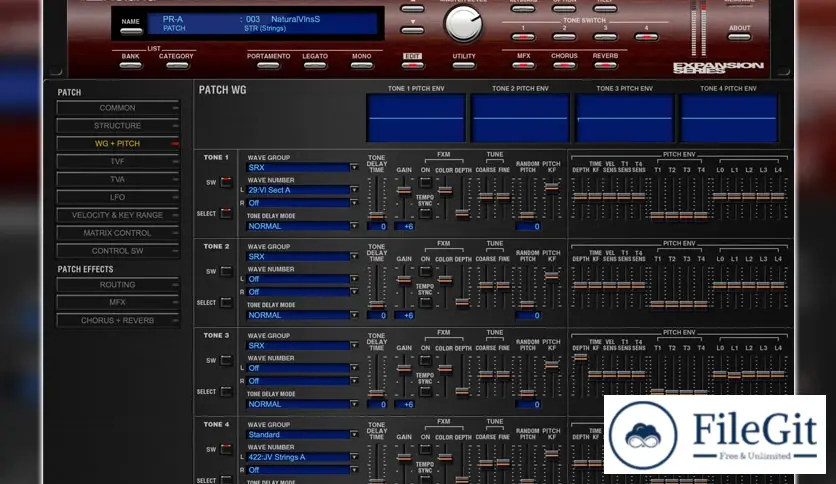The image size is (836, 484).
Task: Click Tone 2 Pitch Env graph
Action: pyautogui.click(x=520, y=118)
